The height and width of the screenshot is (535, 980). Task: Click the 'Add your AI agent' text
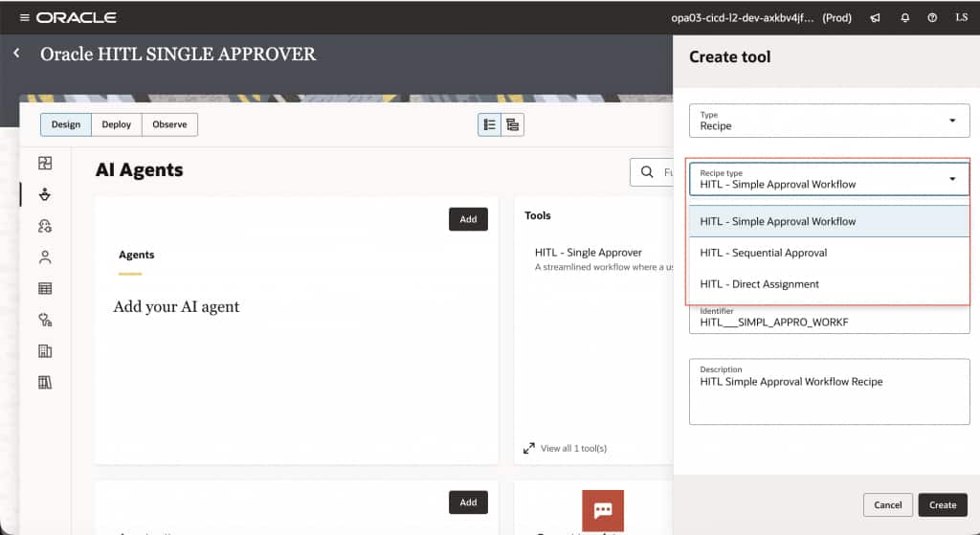(x=176, y=307)
